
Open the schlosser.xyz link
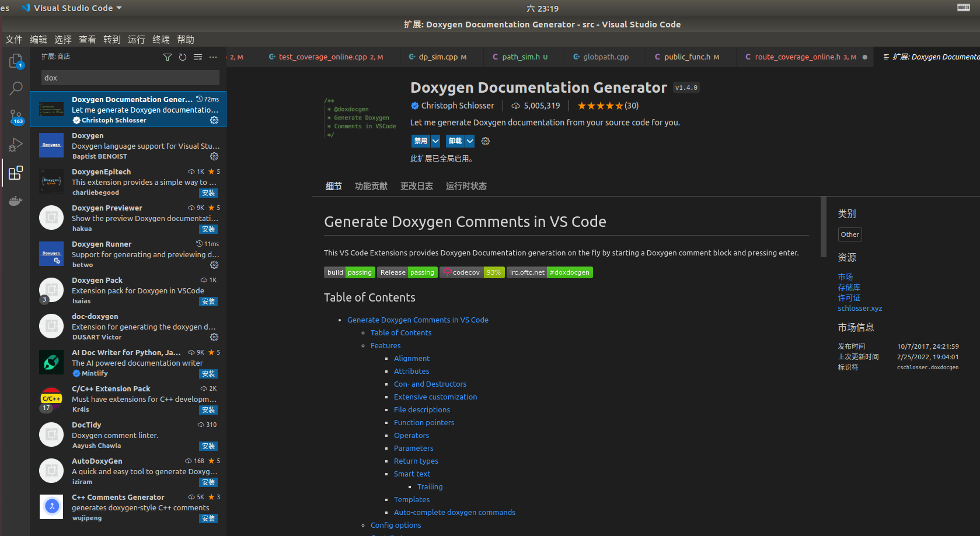coord(860,309)
